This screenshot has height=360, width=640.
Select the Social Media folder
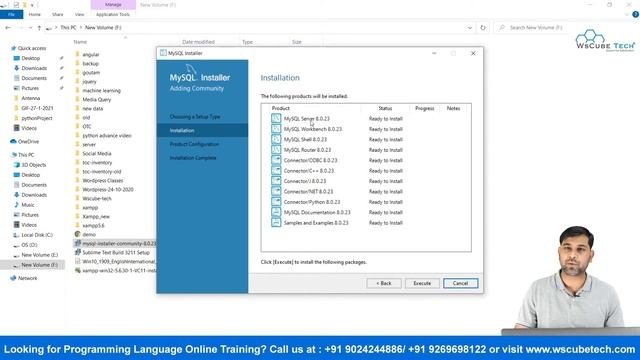coord(96,153)
